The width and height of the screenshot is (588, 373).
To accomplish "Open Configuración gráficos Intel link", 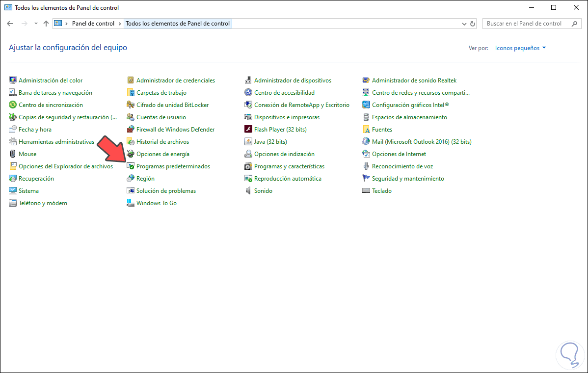I will [410, 105].
